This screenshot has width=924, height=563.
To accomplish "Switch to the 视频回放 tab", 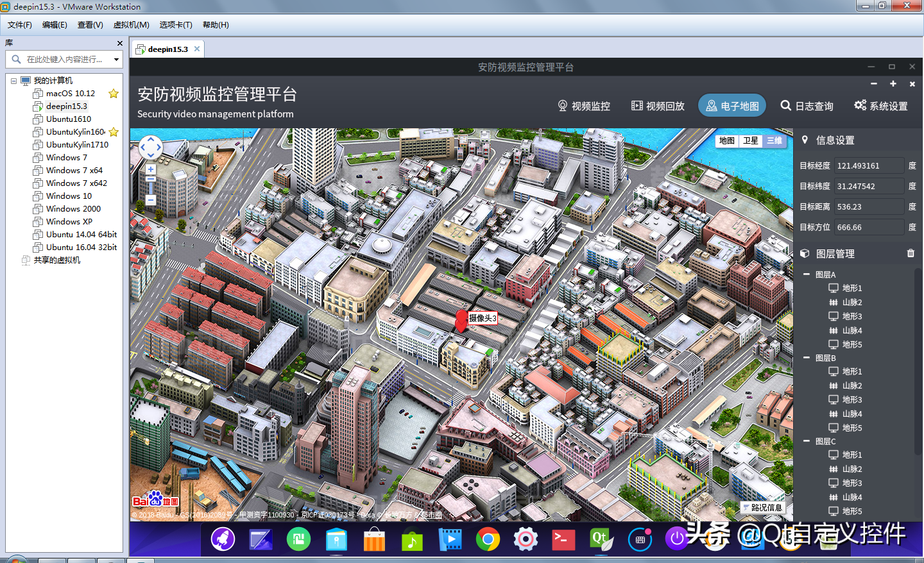I will point(658,106).
